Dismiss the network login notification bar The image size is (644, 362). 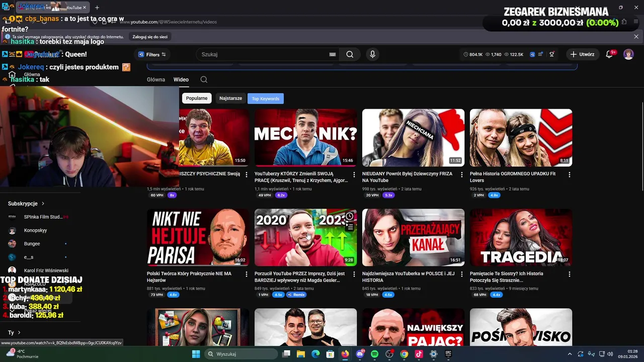point(636,37)
